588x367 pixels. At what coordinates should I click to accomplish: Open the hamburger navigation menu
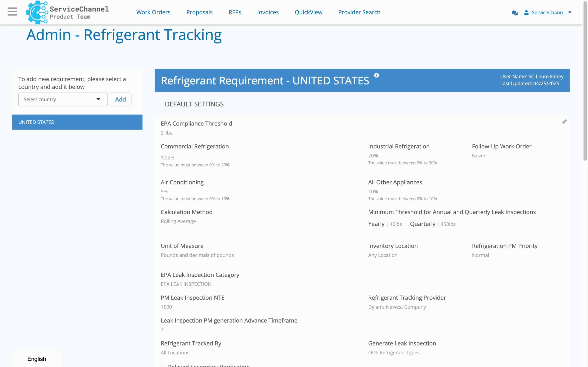(x=12, y=11)
